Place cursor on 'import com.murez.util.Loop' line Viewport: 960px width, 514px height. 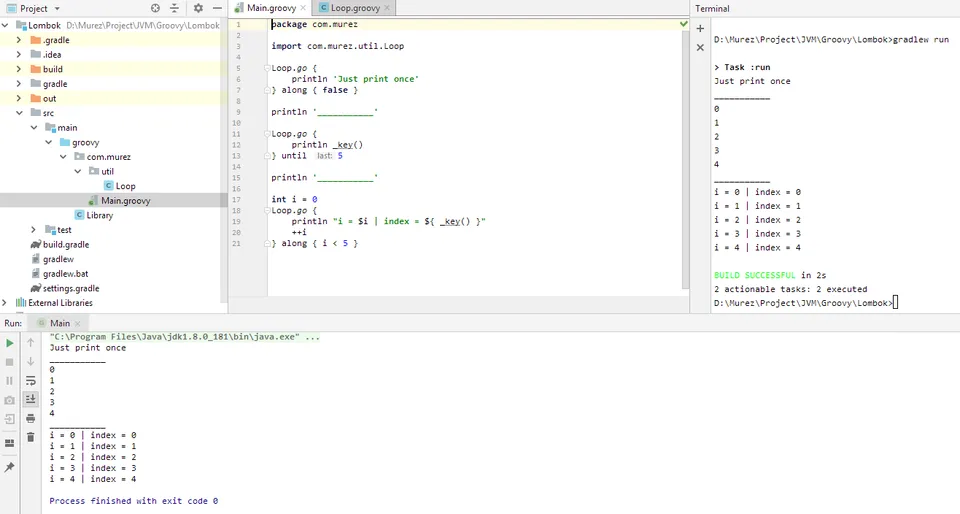click(337, 46)
